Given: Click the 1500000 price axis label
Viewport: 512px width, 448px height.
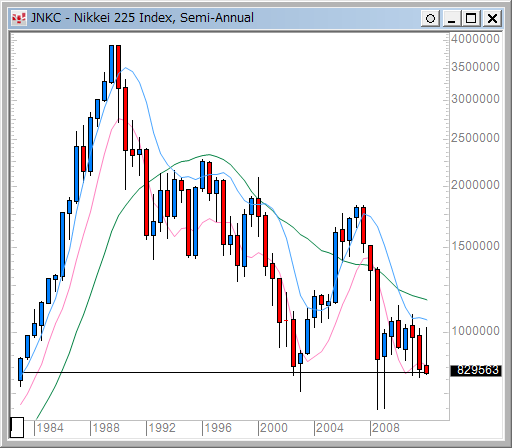Looking at the screenshot, I should click(475, 246).
